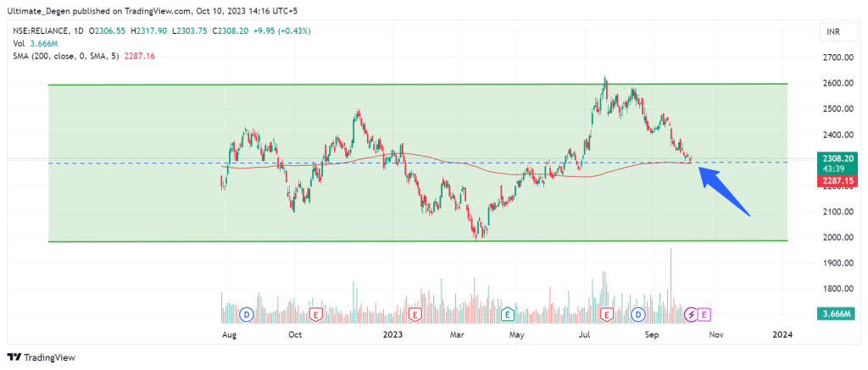Click the green 3.666M volume axis label

pyautogui.click(x=837, y=313)
